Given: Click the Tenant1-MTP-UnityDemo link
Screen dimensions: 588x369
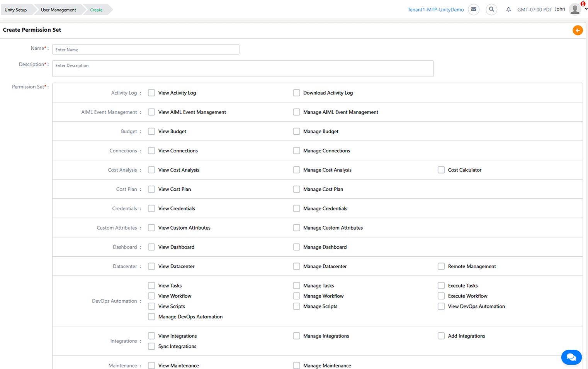Looking at the screenshot, I should pyautogui.click(x=436, y=10).
